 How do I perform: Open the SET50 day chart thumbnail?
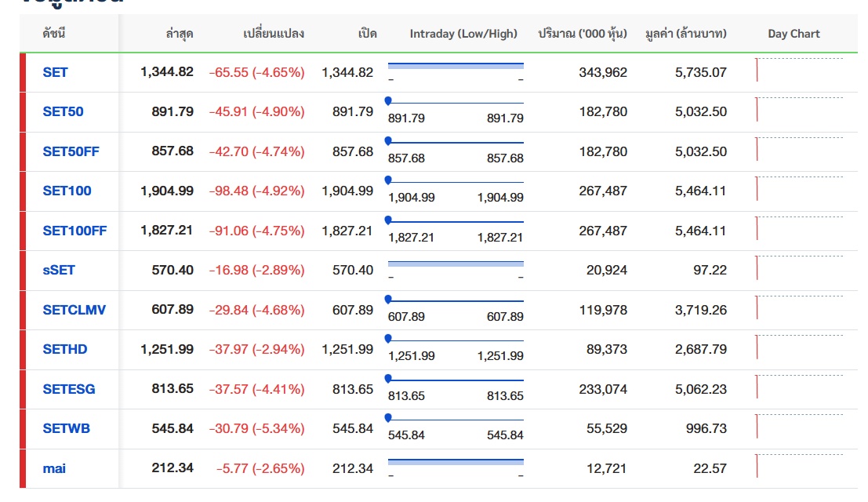tap(798, 110)
